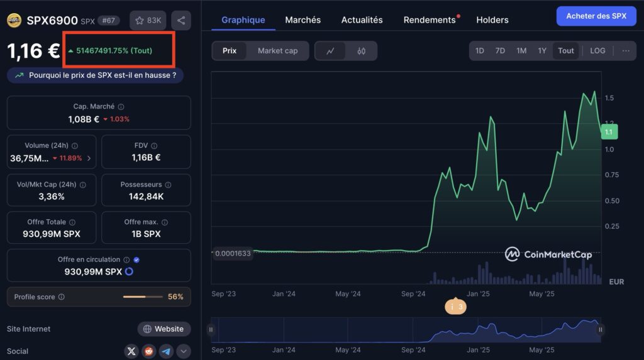The width and height of the screenshot is (644, 360).
Task: Expand more social links chevron
Action: pyautogui.click(x=184, y=351)
